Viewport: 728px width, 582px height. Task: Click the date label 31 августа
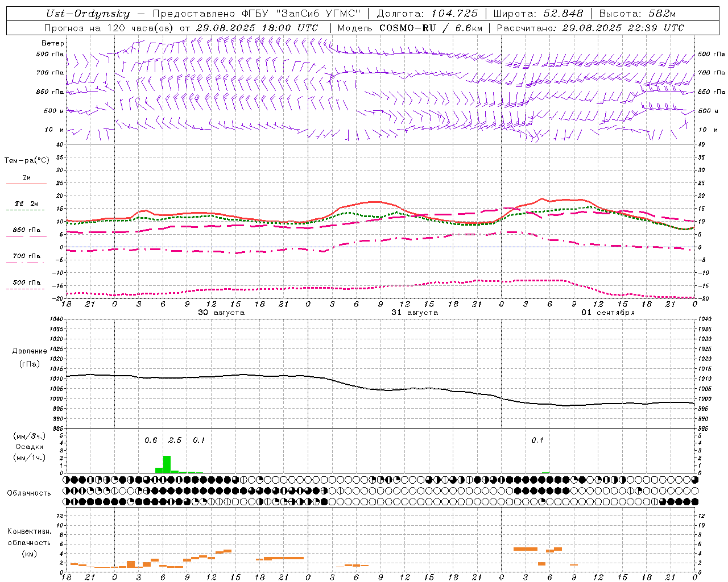[x=415, y=313]
